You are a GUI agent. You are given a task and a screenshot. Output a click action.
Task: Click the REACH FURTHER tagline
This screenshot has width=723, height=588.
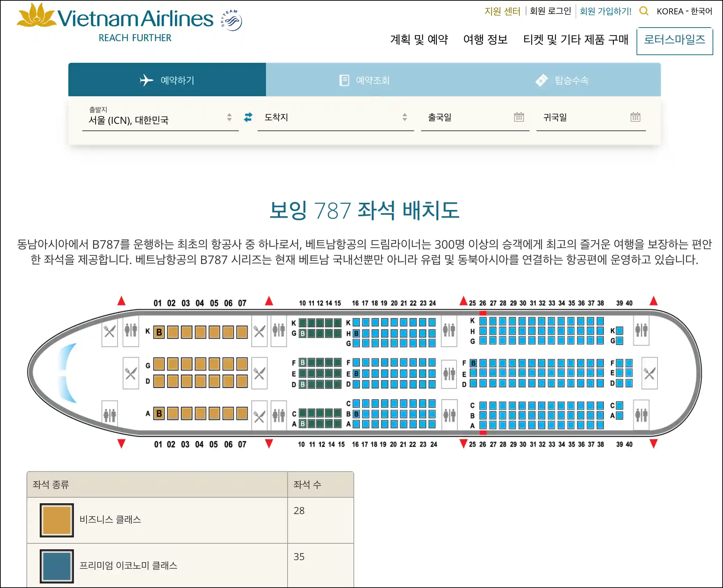pos(135,38)
